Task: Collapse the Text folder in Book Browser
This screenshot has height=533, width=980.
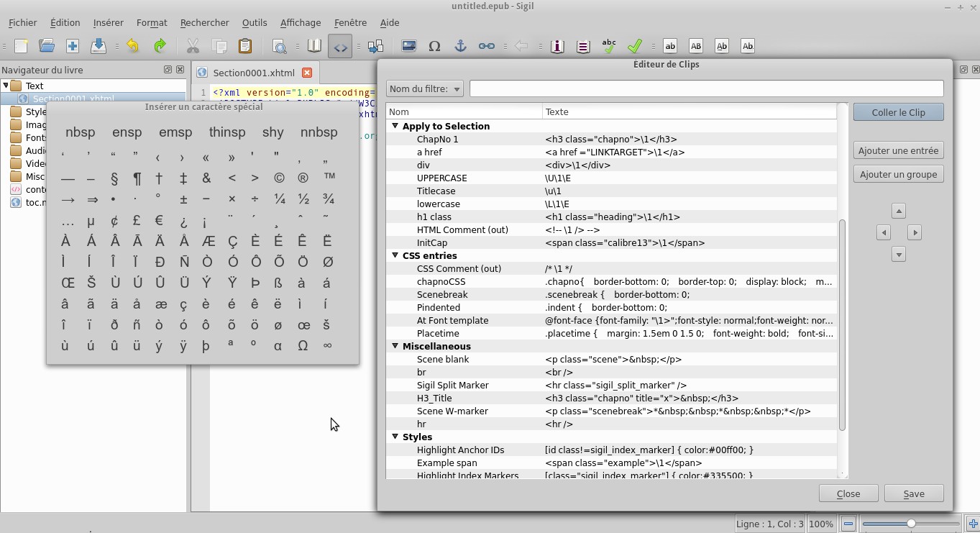Action: (x=6, y=86)
